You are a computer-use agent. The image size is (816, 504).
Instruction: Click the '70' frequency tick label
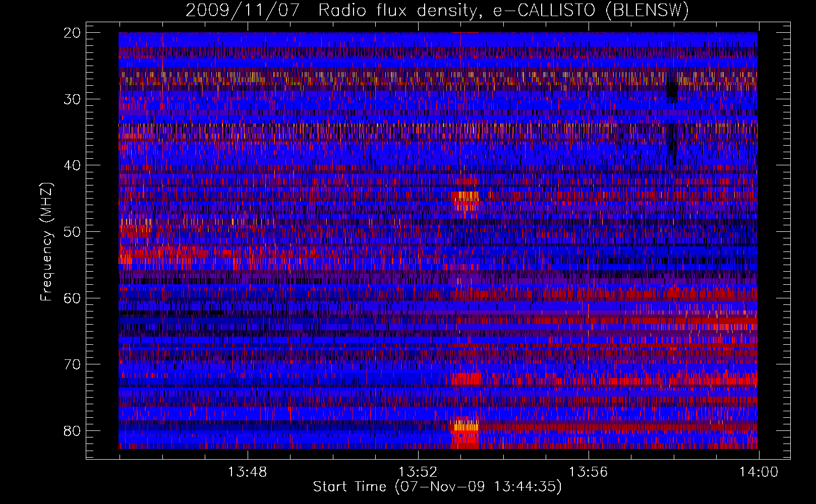point(73,364)
